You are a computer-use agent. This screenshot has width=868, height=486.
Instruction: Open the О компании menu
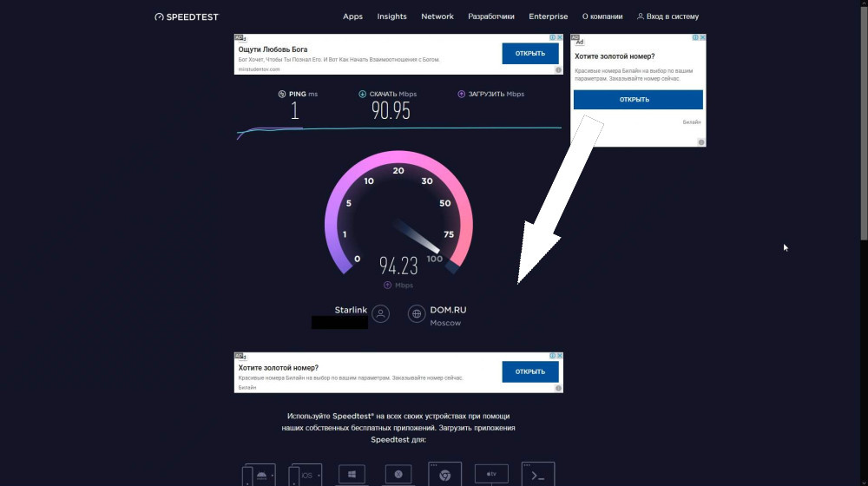click(602, 16)
